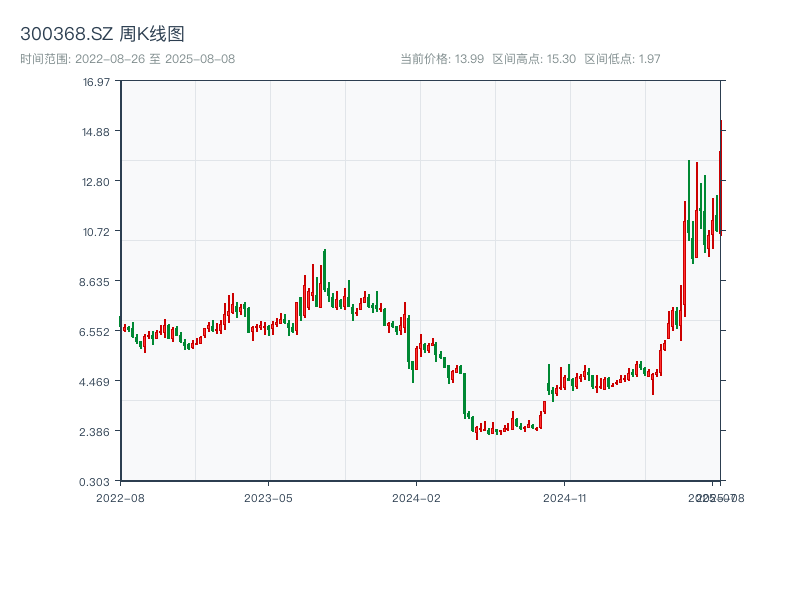This screenshot has height=600, width=800.
Task: Select the 12.80 y-axis tick label
Action: click(x=96, y=182)
